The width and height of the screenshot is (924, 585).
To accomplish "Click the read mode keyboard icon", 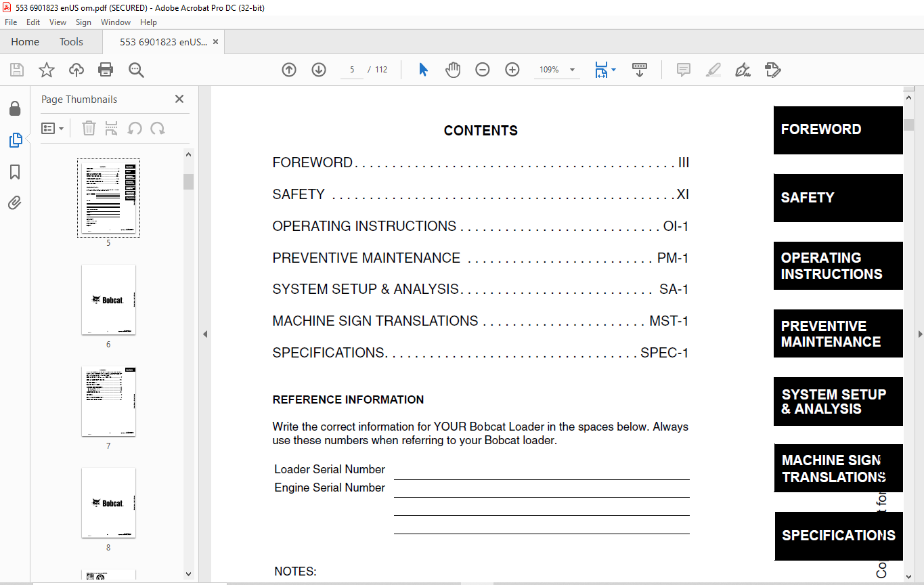I will [x=640, y=70].
